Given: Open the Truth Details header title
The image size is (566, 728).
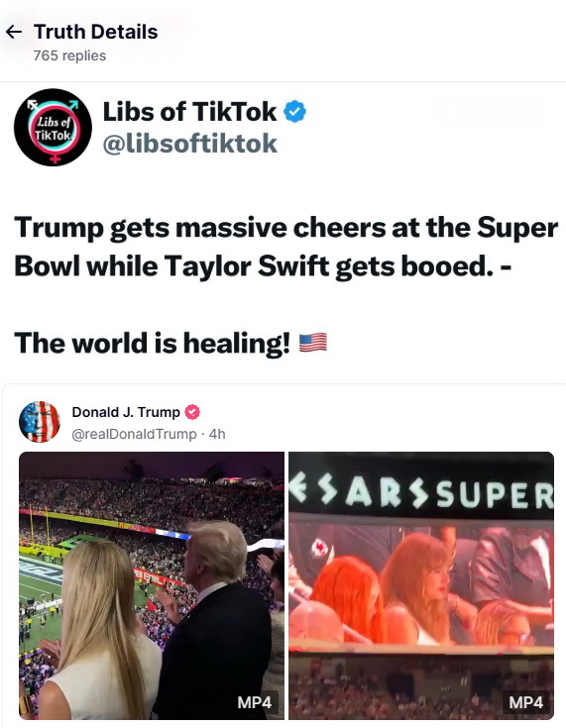Looking at the screenshot, I should (96, 32).
